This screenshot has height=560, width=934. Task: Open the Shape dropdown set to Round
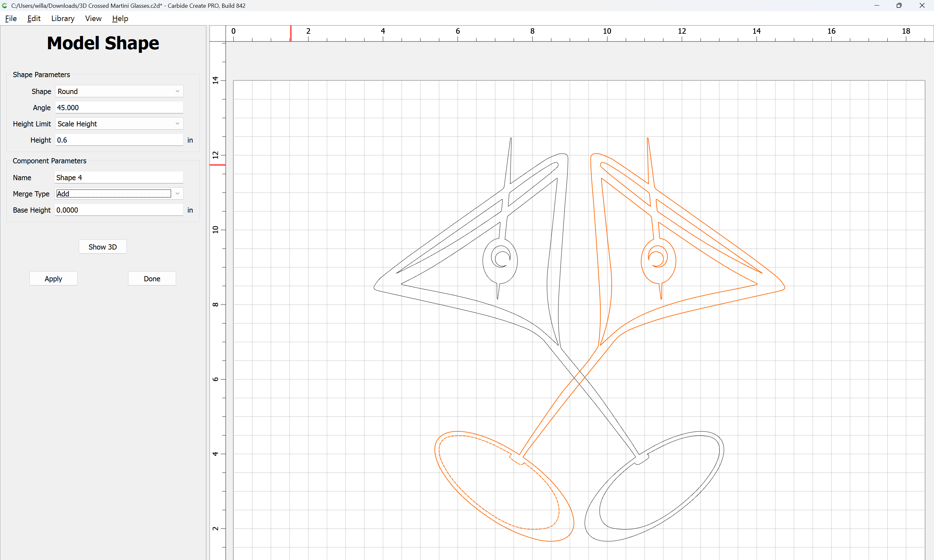pyautogui.click(x=119, y=91)
